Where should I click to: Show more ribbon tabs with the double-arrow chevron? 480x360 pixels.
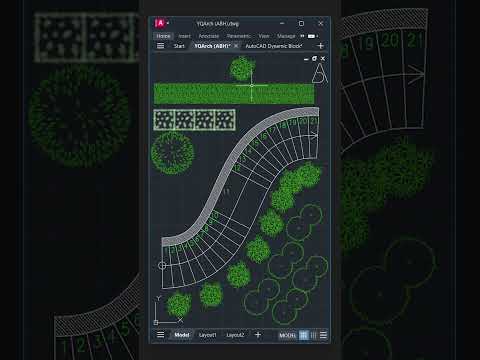(x=302, y=36)
